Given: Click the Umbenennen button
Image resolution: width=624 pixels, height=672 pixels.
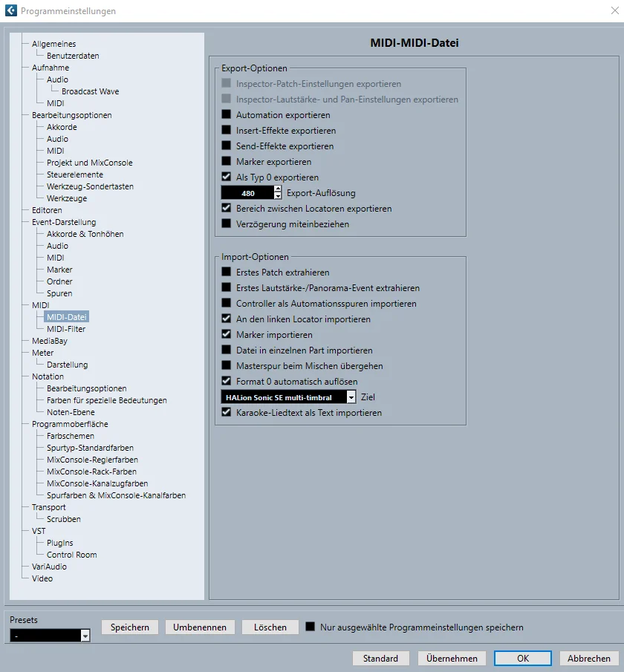Looking at the screenshot, I should [200, 627].
